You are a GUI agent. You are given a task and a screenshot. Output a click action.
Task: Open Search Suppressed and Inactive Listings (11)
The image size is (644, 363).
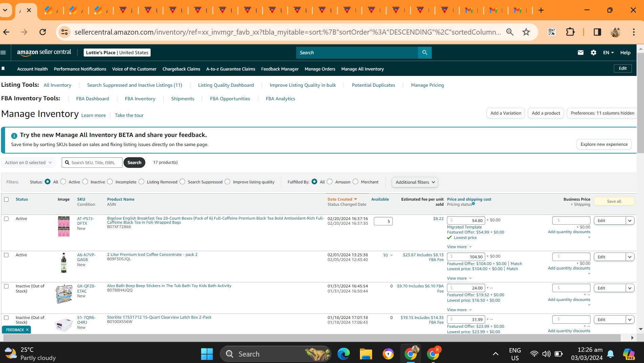pyautogui.click(x=134, y=85)
